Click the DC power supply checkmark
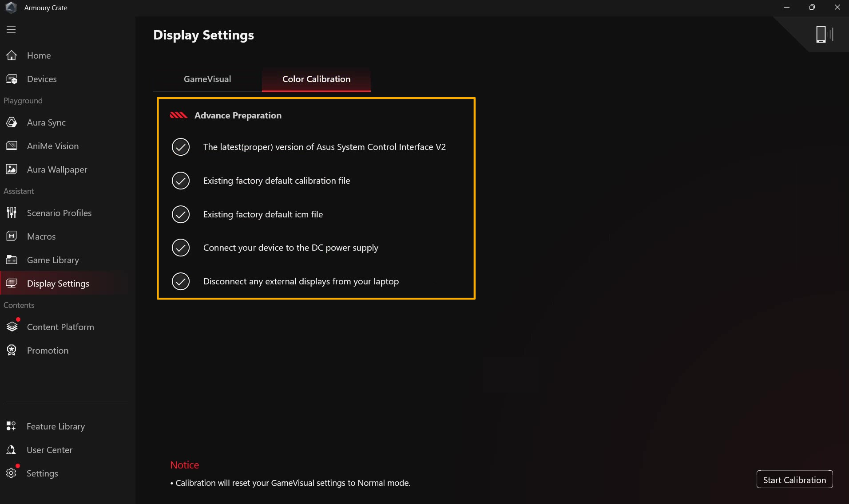Image resolution: width=849 pixels, height=504 pixels. click(181, 248)
